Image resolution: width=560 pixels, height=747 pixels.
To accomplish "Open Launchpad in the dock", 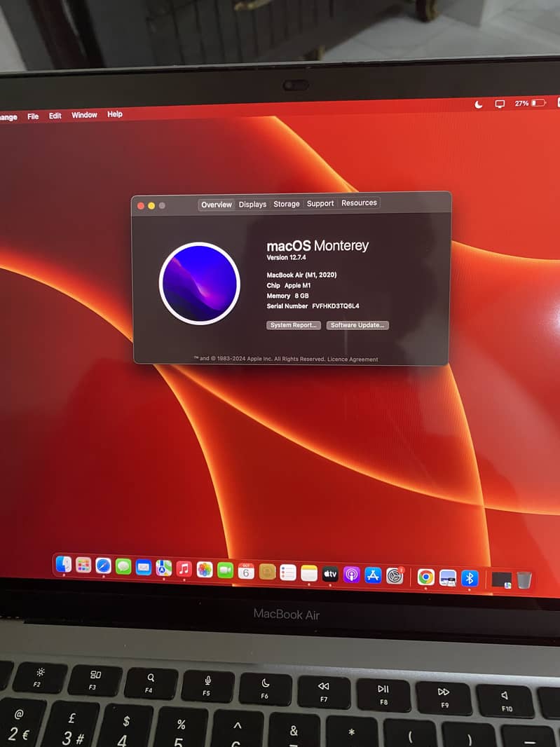I will (x=83, y=566).
